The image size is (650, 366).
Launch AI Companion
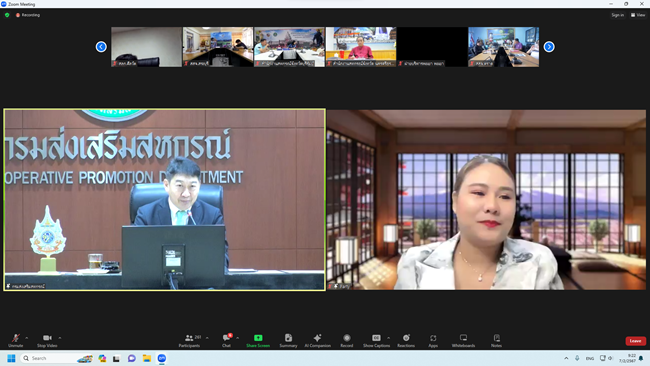pos(318,340)
